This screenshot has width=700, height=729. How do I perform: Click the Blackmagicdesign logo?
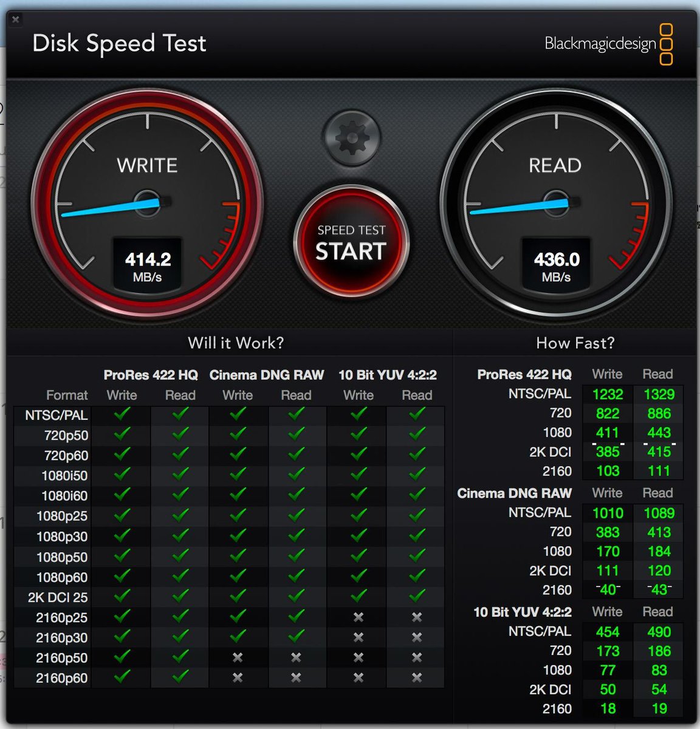coord(608,44)
